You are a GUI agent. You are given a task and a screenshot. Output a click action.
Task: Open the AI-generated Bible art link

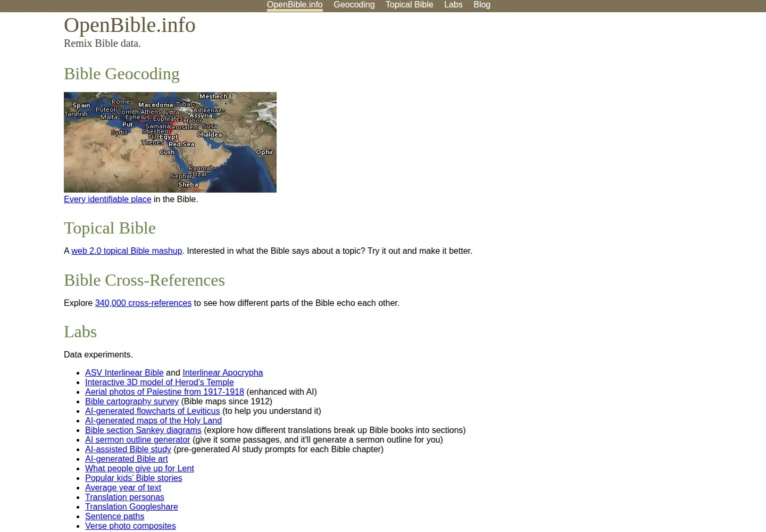coord(126,459)
